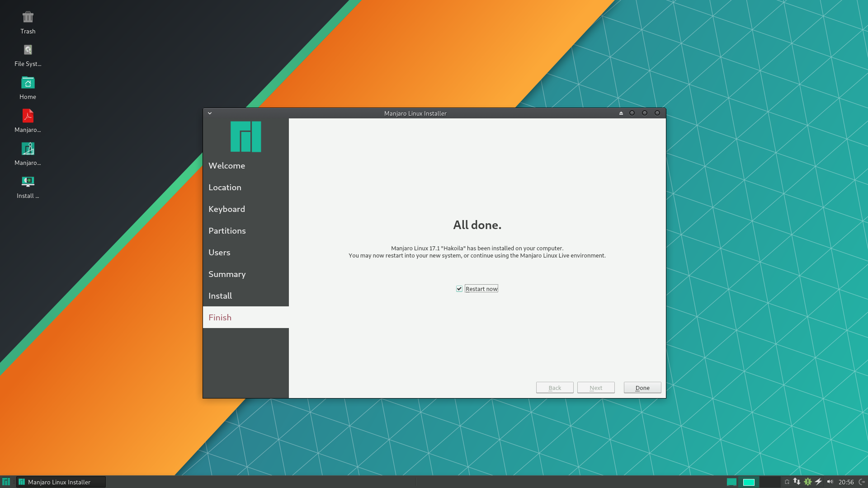
Task: Open the File System desktop icon
Action: point(28,50)
